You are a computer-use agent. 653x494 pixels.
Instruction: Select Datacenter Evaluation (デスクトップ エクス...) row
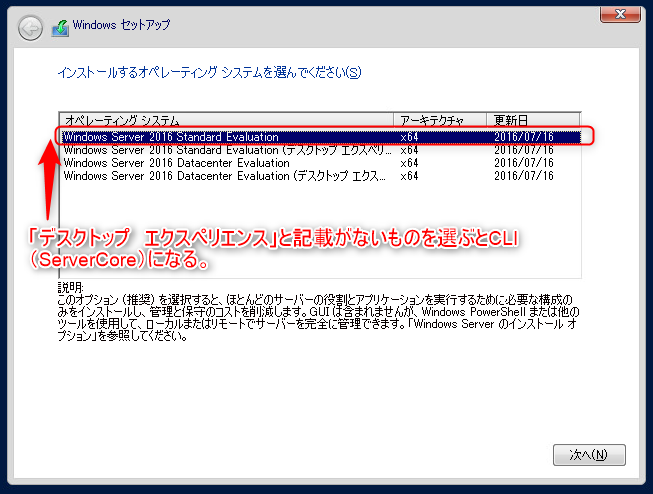click(321, 176)
